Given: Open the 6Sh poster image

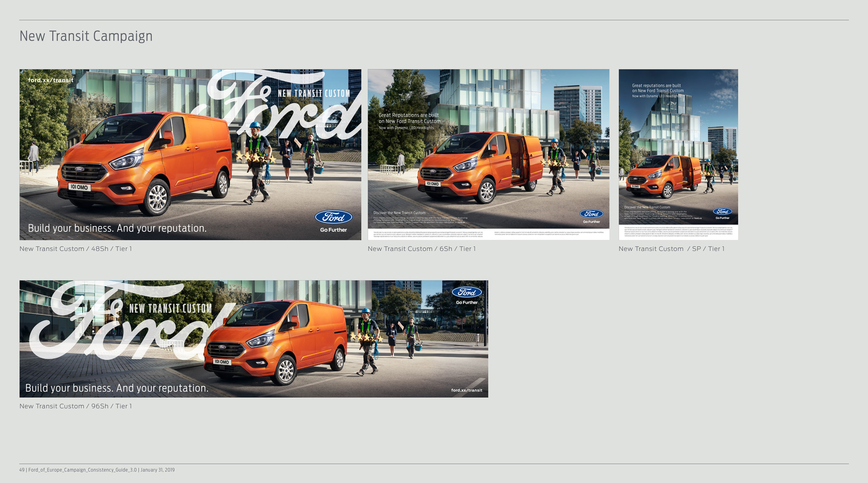Looking at the screenshot, I should tap(489, 155).
